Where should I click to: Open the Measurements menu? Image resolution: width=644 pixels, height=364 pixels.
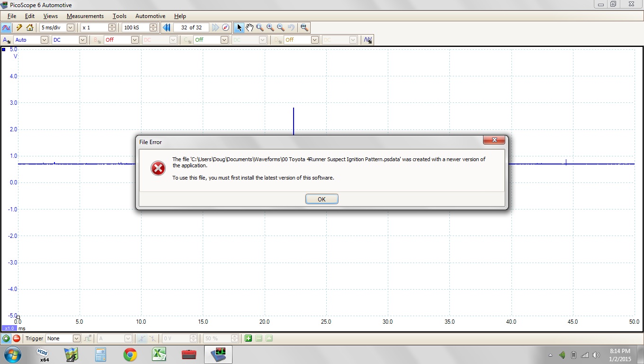[85, 16]
